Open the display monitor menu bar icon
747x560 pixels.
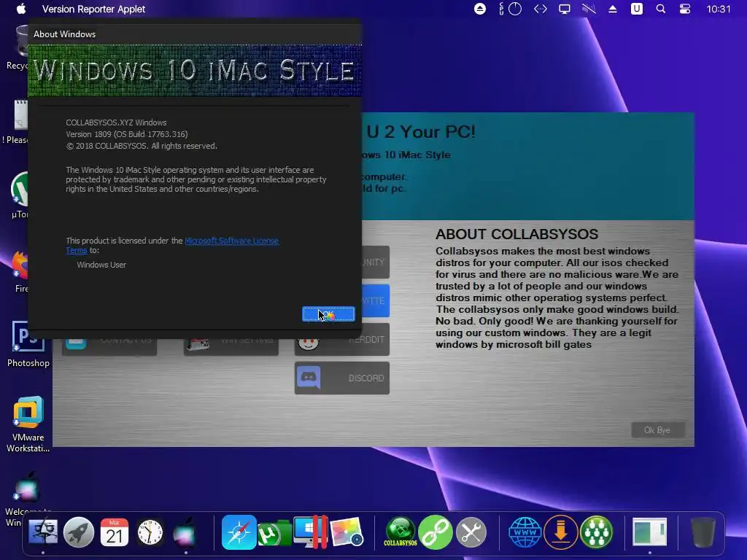565,9
